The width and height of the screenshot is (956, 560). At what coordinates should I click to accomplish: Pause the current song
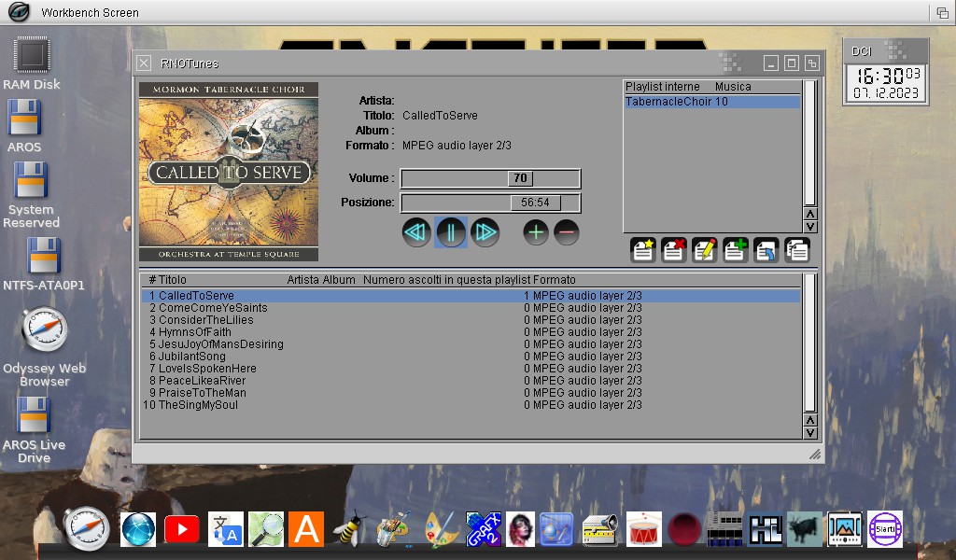click(451, 232)
